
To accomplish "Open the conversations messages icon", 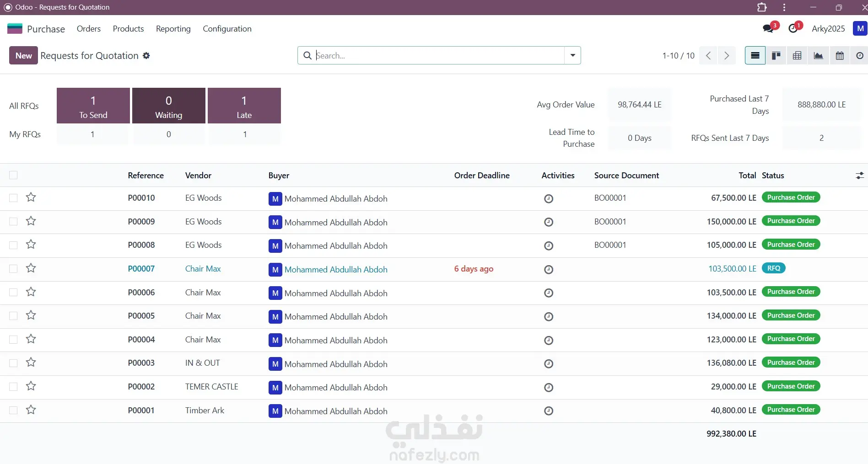I will tap(768, 29).
